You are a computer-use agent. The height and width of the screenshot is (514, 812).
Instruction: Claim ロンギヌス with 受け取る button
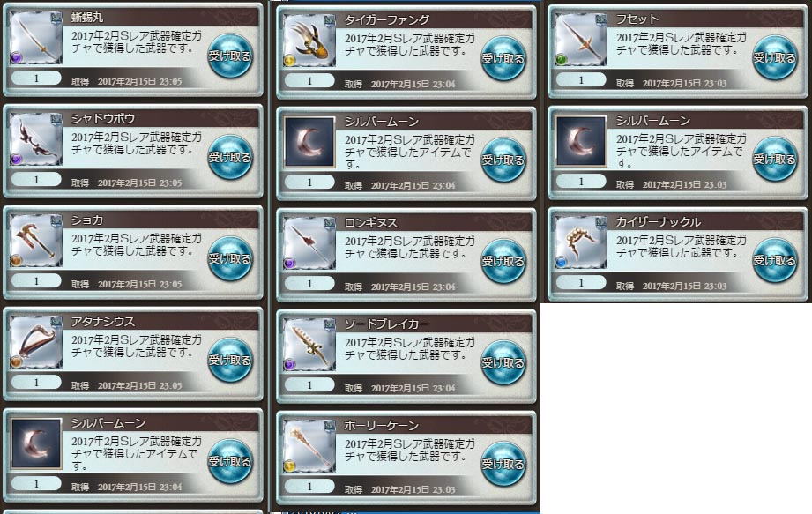(503, 261)
